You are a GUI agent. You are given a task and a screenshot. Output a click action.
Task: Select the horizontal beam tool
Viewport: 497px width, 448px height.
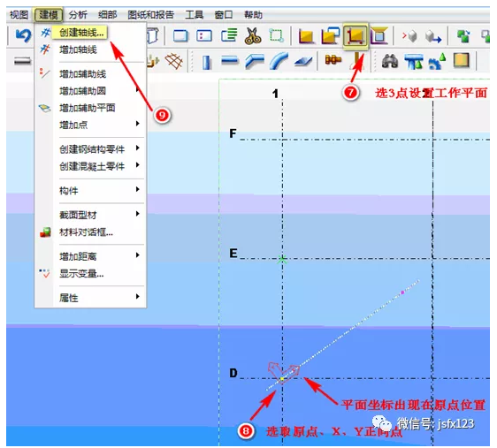point(229,60)
